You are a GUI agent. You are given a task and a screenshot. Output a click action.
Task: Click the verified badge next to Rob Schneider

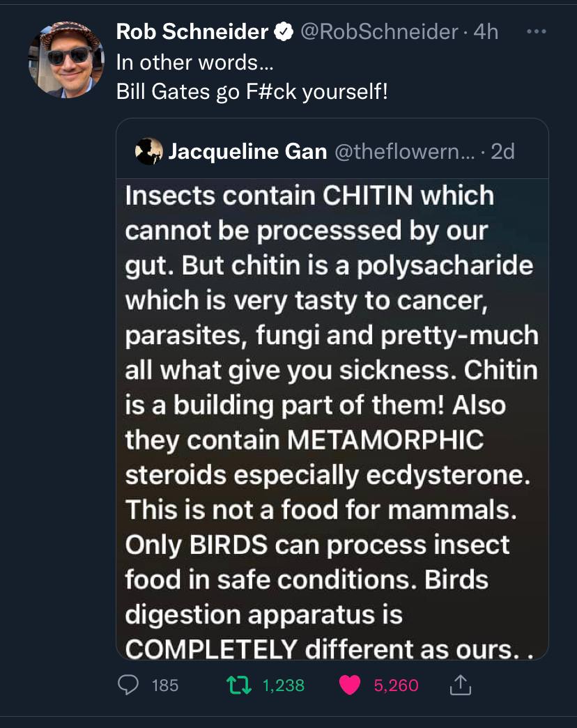(284, 31)
